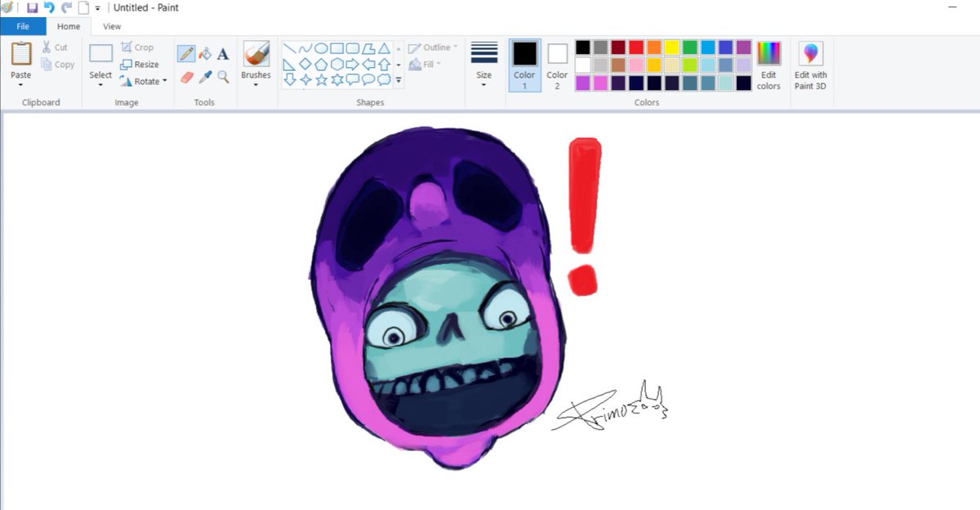Select the Fill with color bucket tool
The height and width of the screenshot is (510, 980).
coord(205,54)
